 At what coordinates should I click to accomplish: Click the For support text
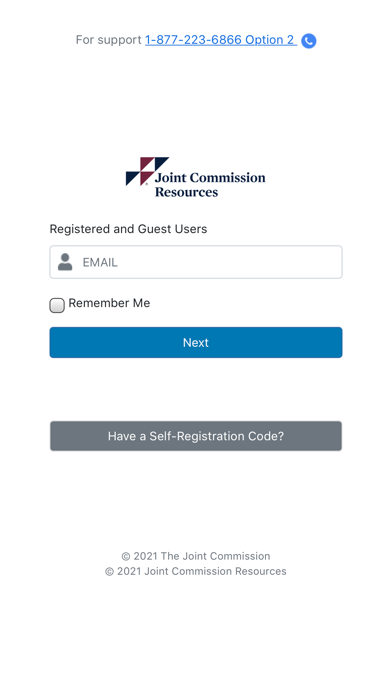point(108,40)
